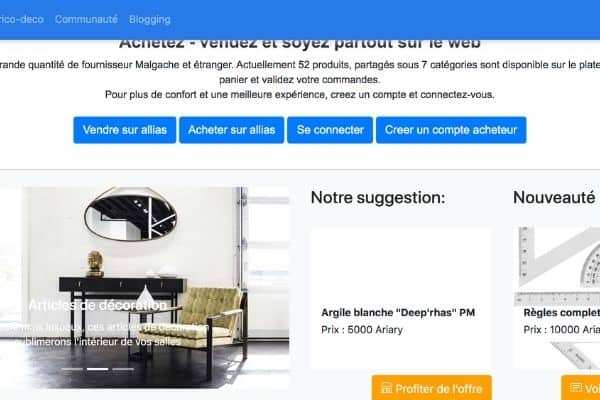Click the shop icon in Profiter de l'offre

[386, 388]
